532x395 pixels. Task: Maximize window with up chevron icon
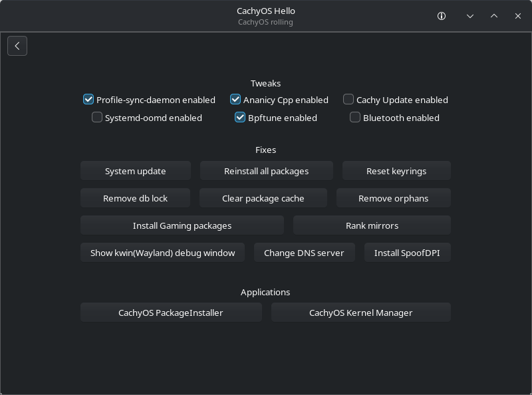[494, 16]
